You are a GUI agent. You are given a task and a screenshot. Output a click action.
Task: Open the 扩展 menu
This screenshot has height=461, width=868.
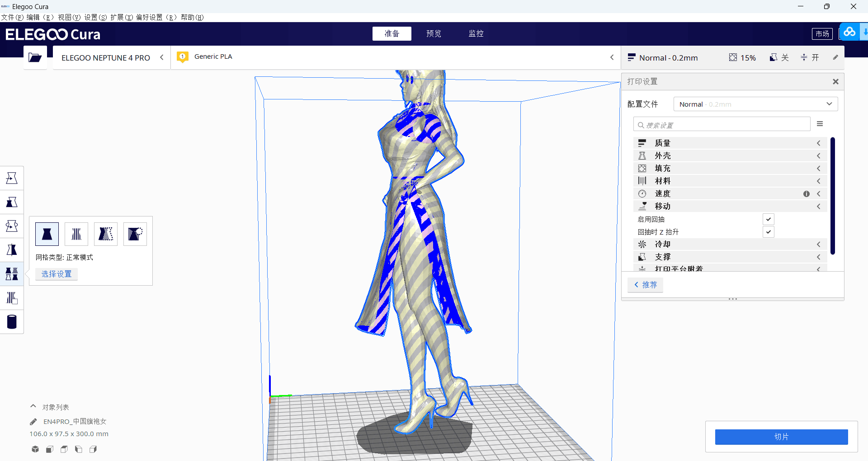pyautogui.click(x=122, y=17)
